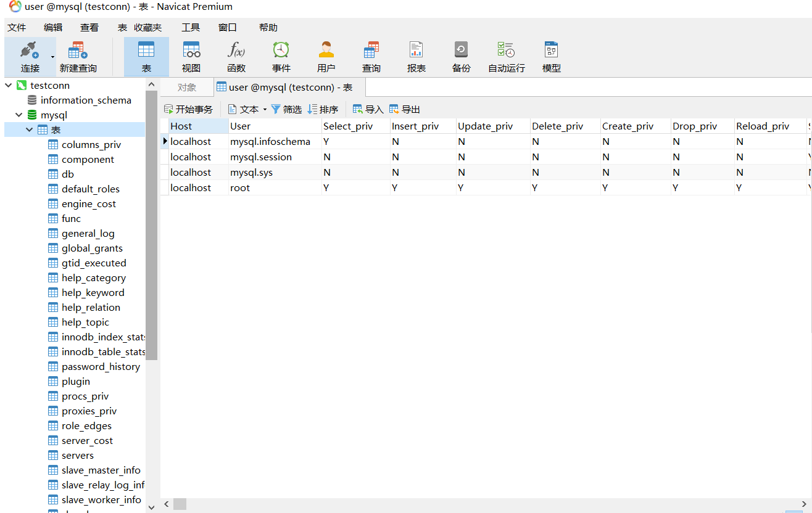812x513 pixels.
Task: Click the engine_cost table icon
Action: point(53,203)
